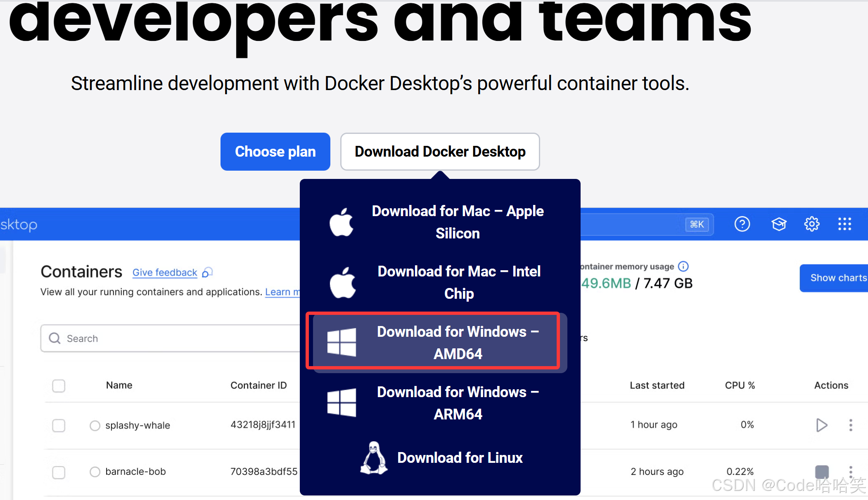Click the splashy-whale container name

click(138, 426)
